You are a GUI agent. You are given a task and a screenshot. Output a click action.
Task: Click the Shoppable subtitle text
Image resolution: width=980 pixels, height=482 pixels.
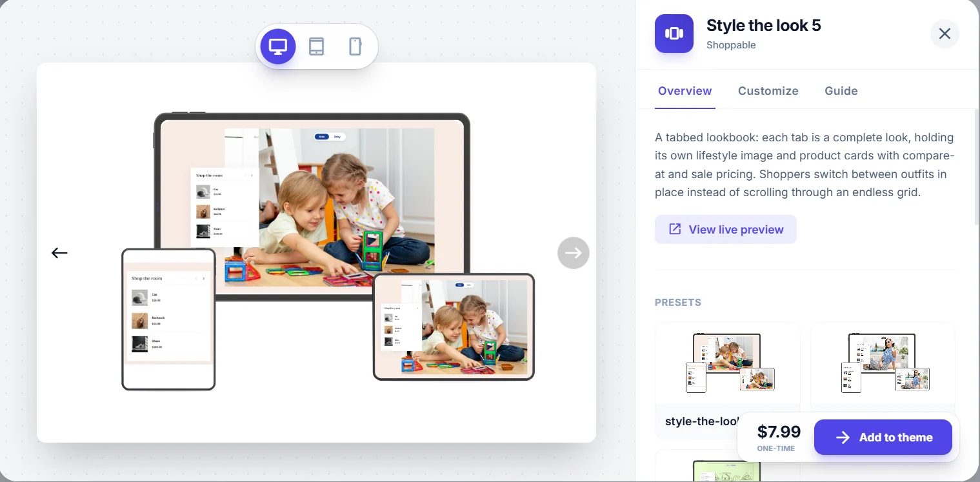pos(731,45)
